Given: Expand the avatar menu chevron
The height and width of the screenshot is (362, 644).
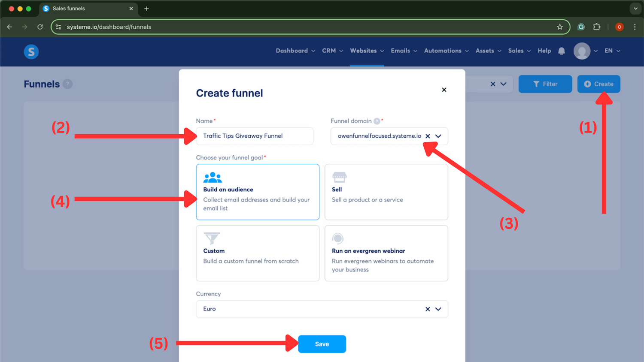Looking at the screenshot, I should [x=595, y=51].
